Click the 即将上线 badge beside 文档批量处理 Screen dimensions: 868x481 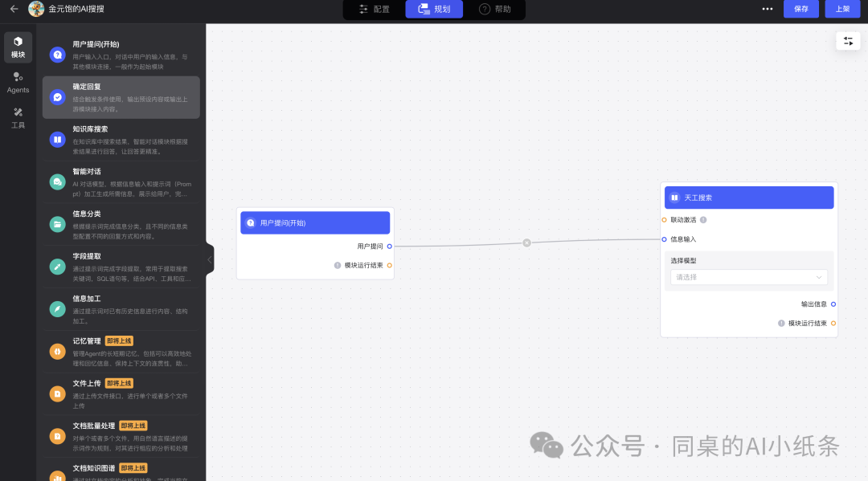tap(133, 426)
